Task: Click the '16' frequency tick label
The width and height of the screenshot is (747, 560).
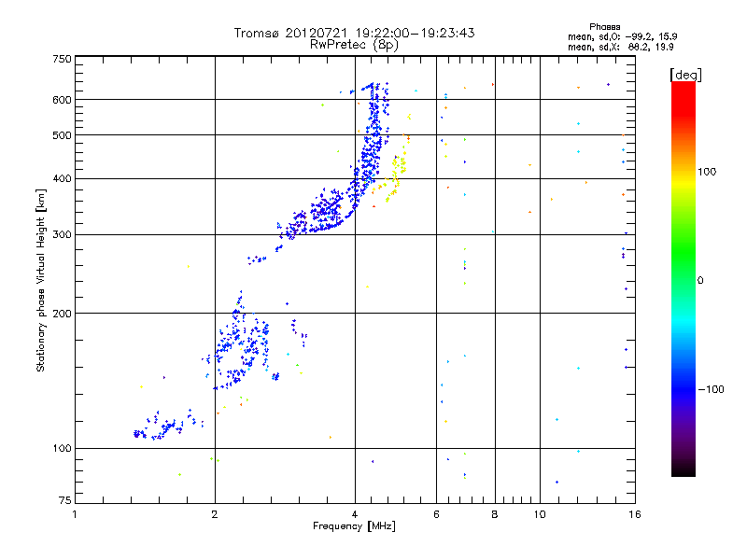Action: click(x=635, y=514)
